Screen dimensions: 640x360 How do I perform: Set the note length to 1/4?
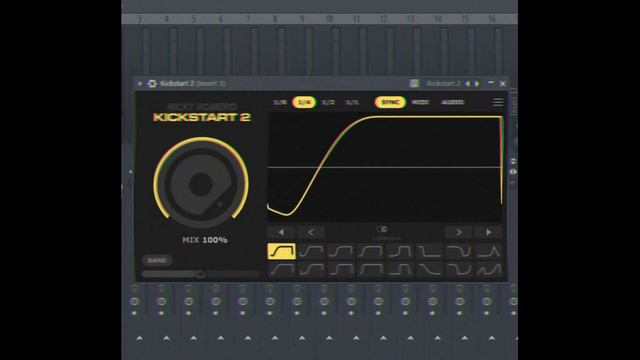pos(304,102)
